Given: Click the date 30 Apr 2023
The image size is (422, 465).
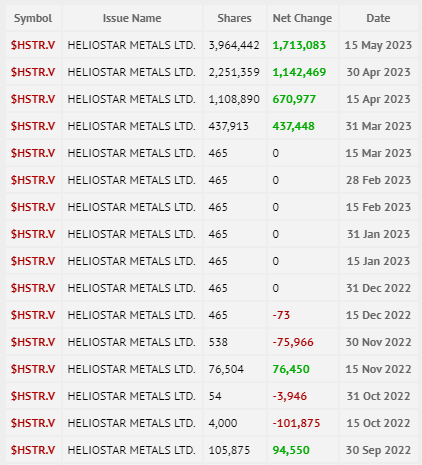Looking at the screenshot, I should (378, 72).
